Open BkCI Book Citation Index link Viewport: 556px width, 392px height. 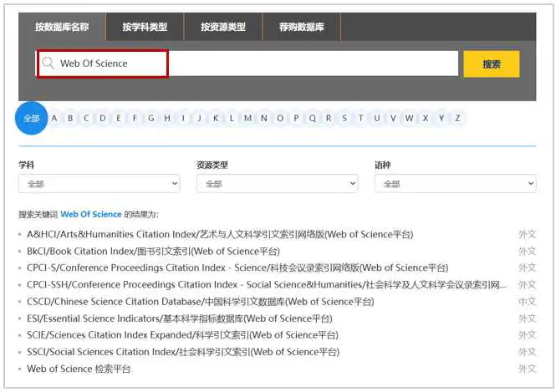(x=153, y=252)
